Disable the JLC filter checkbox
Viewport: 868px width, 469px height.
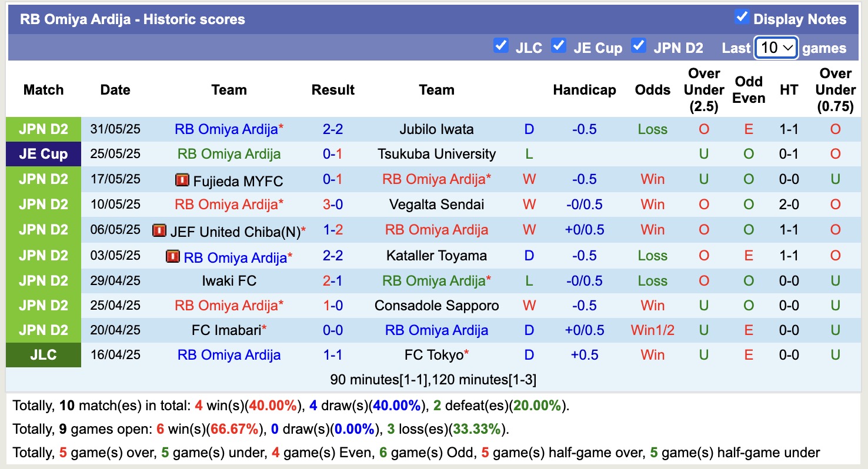coord(502,45)
